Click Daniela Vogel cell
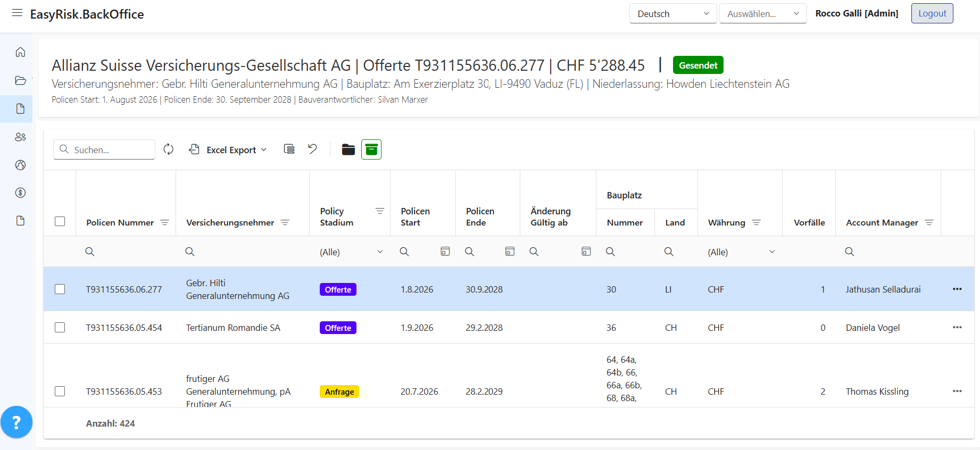Viewport: 980px width, 450px height. pyautogui.click(x=873, y=328)
